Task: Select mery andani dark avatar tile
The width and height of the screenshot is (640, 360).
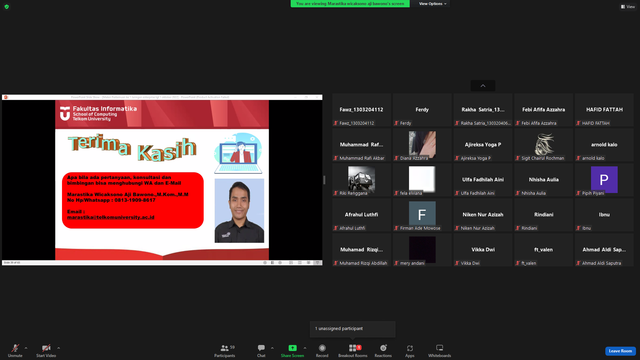Action: pos(422,250)
